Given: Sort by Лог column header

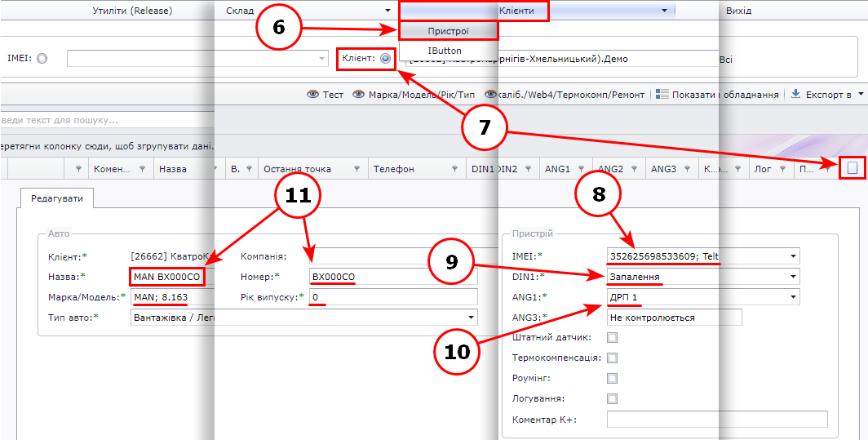Looking at the screenshot, I should click(x=762, y=169).
